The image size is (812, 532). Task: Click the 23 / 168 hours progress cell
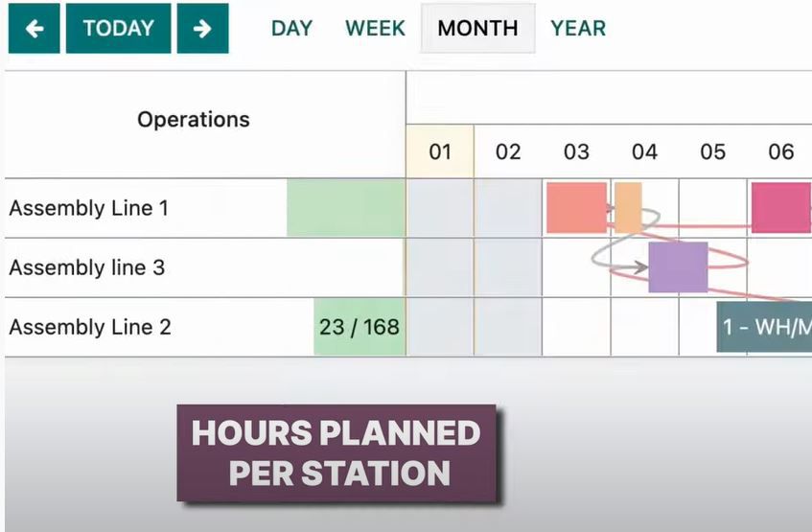(360, 327)
